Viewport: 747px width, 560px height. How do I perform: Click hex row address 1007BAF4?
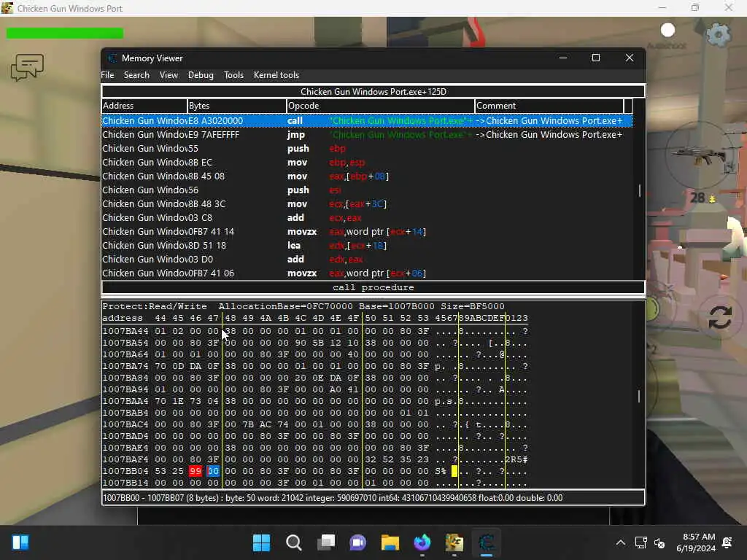(125, 459)
